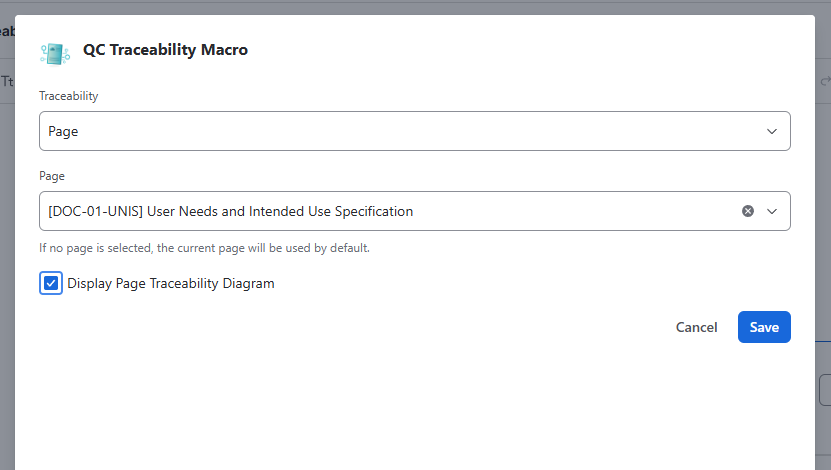Click the Tt text style icon behind the dialog
831x470 pixels.
click(x=7, y=81)
